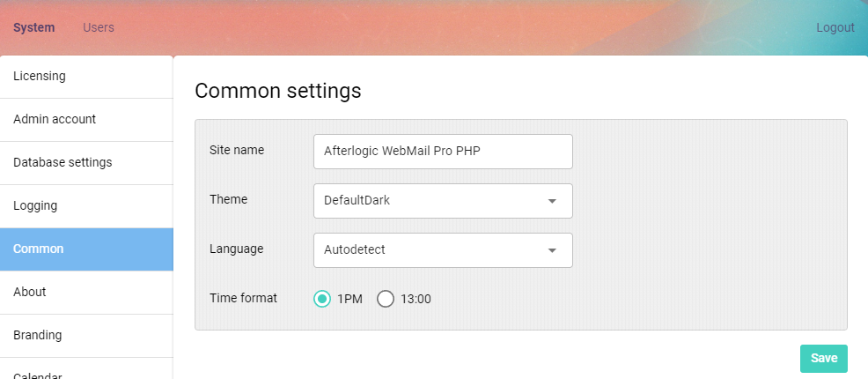868x379 pixels.
Task: Go to Licensing settings
Action: [40, 76]
